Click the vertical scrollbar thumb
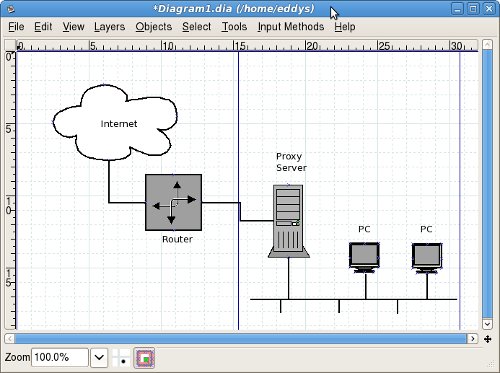The image size is (500, 373). point(487,184)
